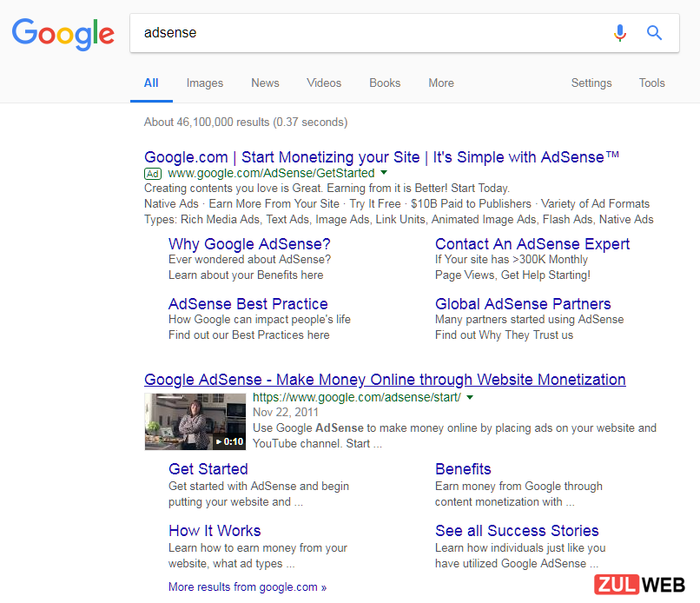Open the 'How It Works' sitelink
Screen dimensions: 700x603
(215, 531)
